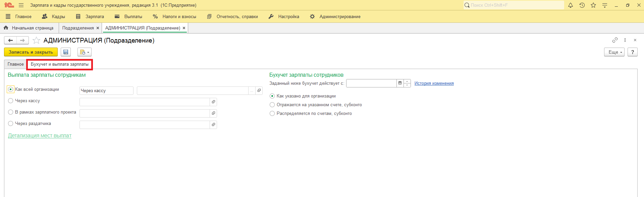Image resolution: width=644 pixels, height=197 pixels.
Task: Click input field beside 'Через кассу' radio
Action: coord(145,102)
